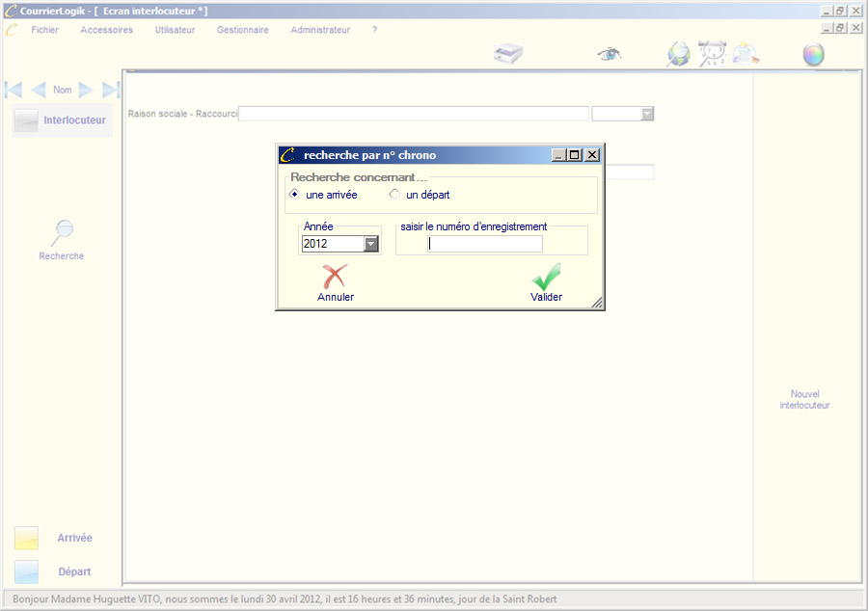Confirm search with the Valider button
868x611 pixels.
coord(546,279)
